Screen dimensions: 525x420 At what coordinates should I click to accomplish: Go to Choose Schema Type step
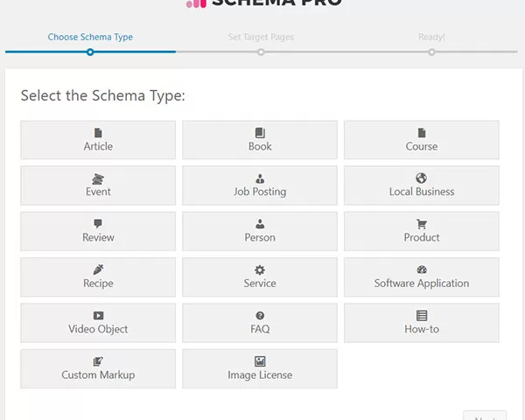click(90, 37)
